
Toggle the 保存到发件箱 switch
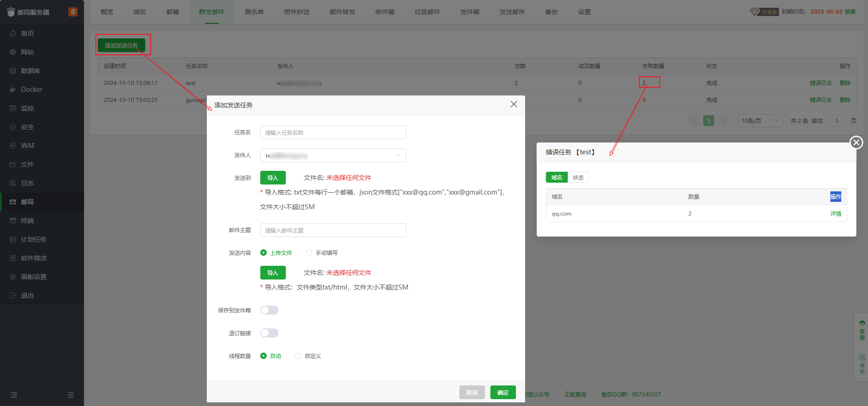pos(269,310)
